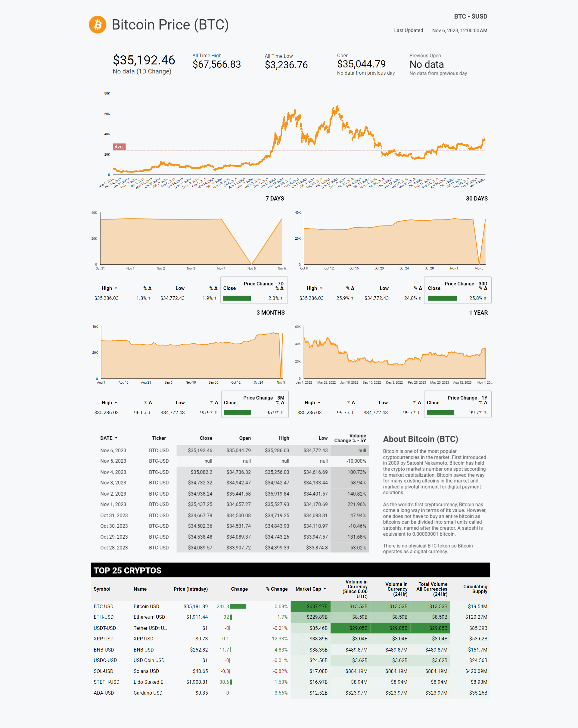The image size is (578, 728).
Task: Click the USDT-USD symbol row
Action: [105, 628]
